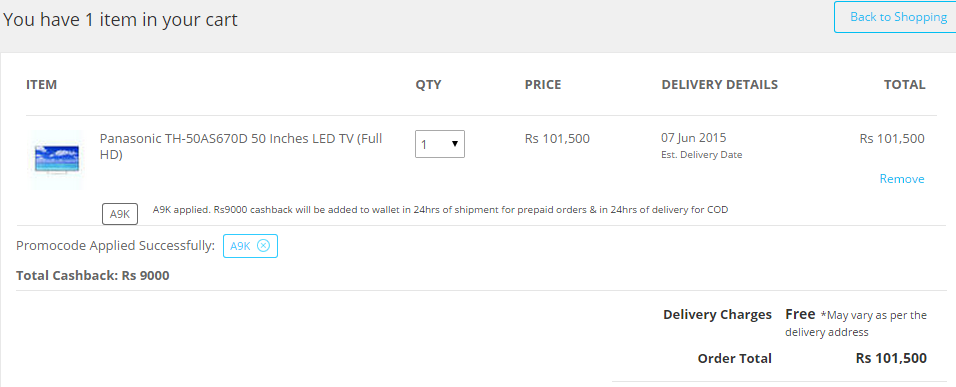This screenshot has height=387, width=956.
Task: Click the 07 Jun 2015 delivery date
Action: tap(693, 138)
